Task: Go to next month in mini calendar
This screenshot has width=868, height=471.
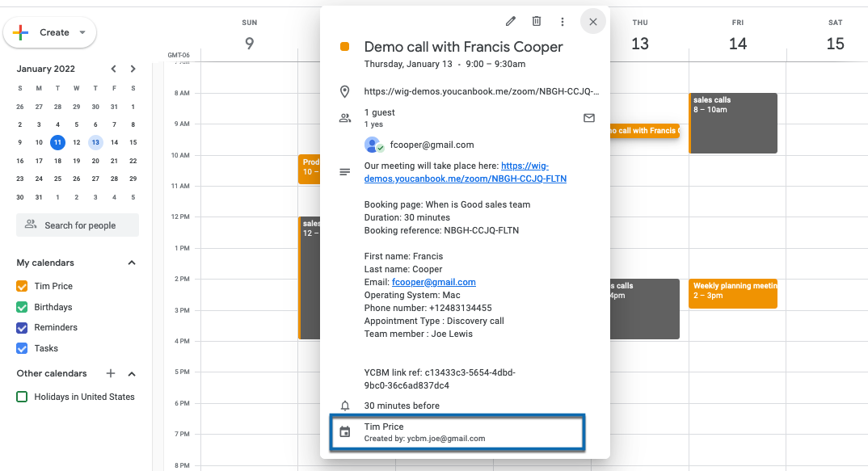Action: pos(133,69)
